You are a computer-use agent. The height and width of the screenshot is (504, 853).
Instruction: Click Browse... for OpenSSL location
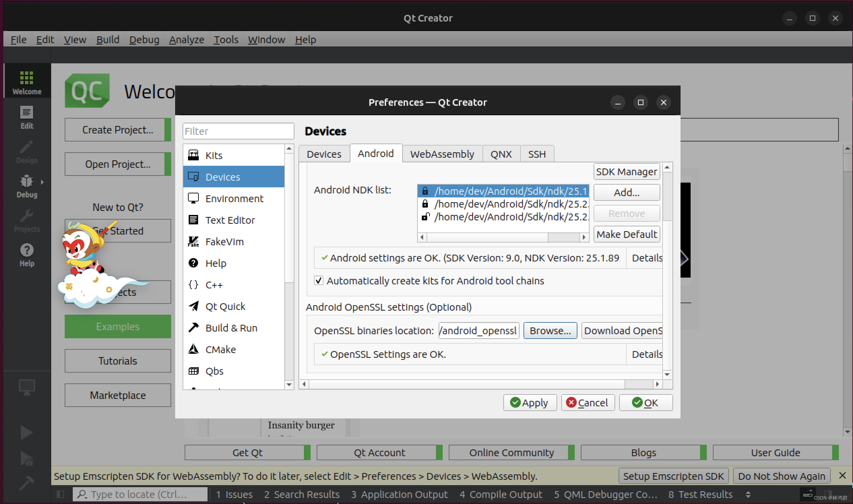click(x=550, y=330)
